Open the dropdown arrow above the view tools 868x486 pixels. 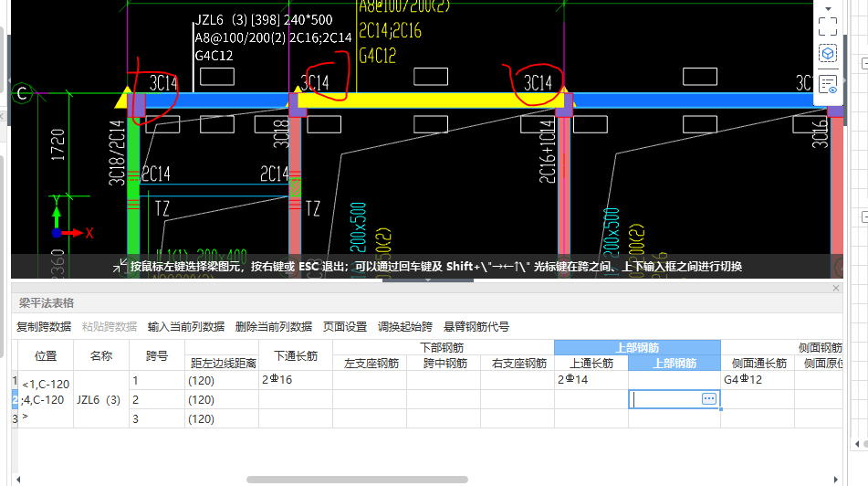tap(828, 9)
